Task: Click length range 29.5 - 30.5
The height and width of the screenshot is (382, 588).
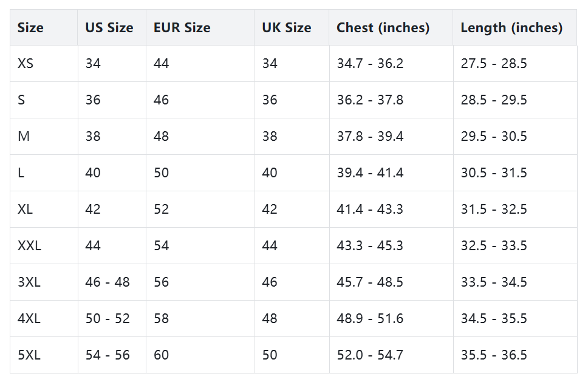Action: tap(494, 137)
